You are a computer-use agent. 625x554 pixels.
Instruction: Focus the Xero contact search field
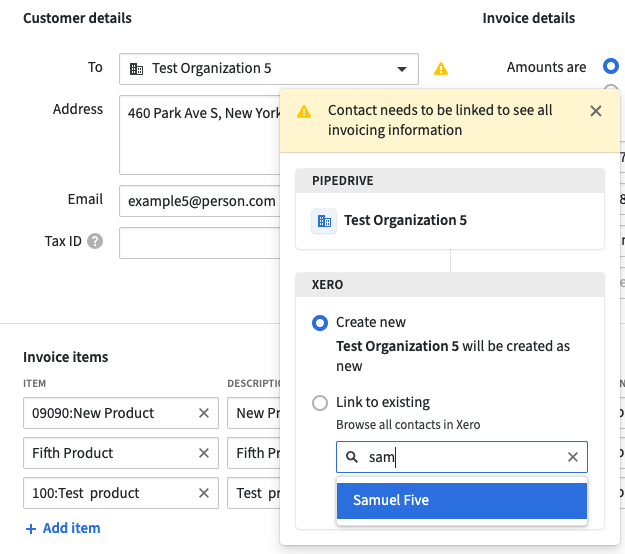pos(462,457)
